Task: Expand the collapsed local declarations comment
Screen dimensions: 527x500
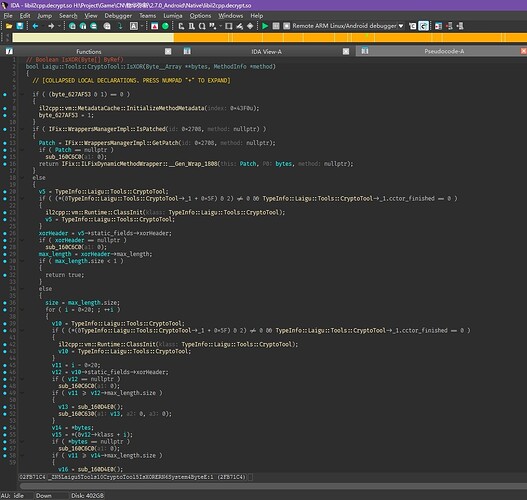Action: pos(131,81)
